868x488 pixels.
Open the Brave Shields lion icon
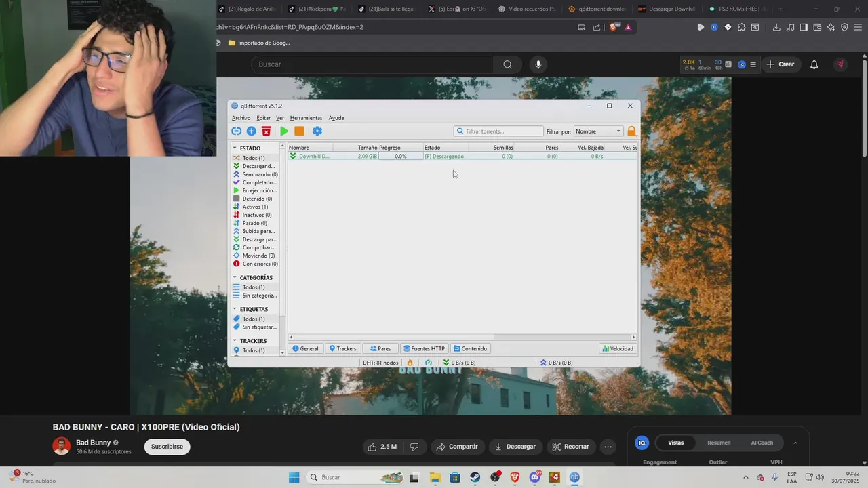click(x=614, y=27)
